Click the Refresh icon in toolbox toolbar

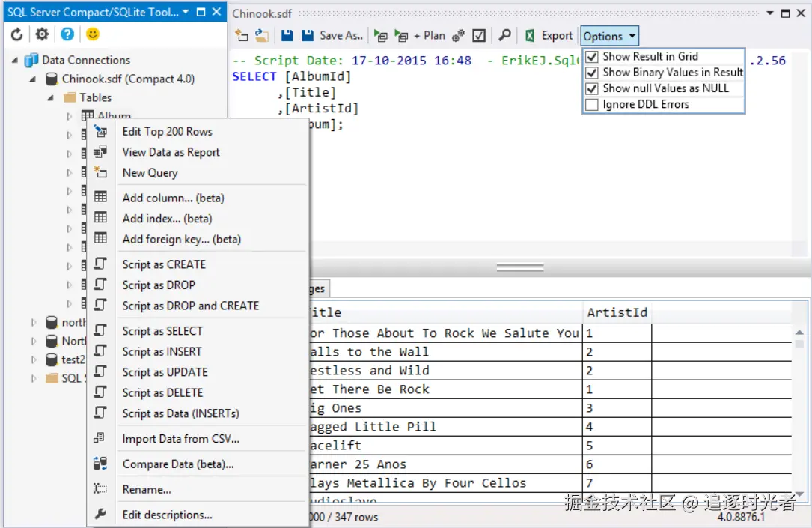16,34
